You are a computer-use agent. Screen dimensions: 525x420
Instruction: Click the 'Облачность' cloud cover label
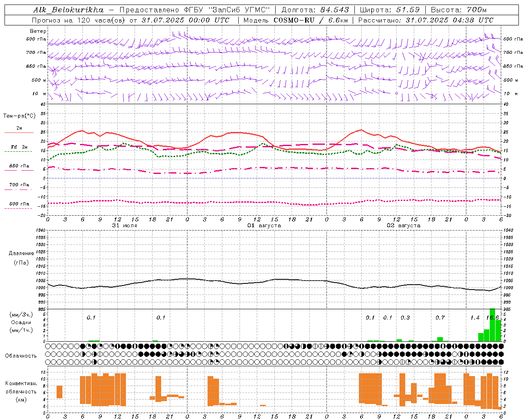21,356
